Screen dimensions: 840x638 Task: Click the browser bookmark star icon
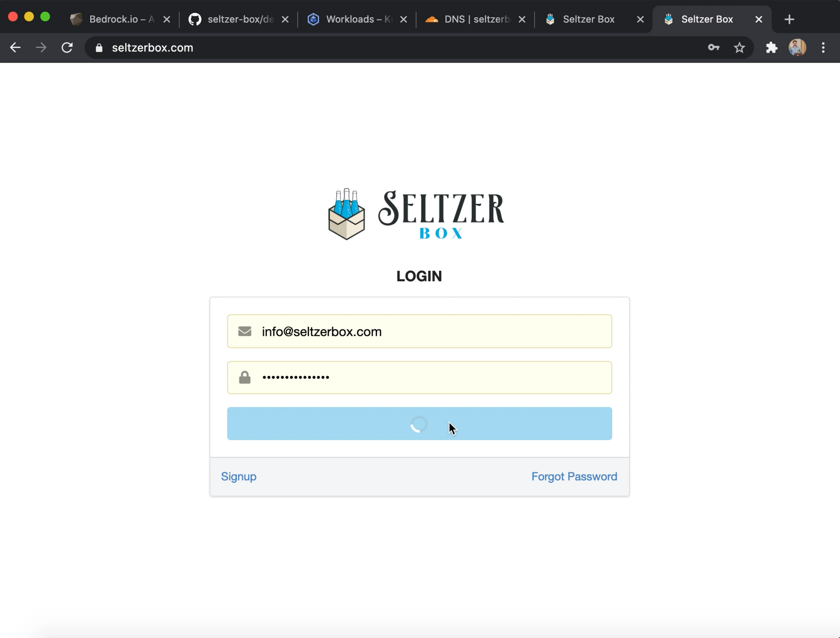coord(739,47)
